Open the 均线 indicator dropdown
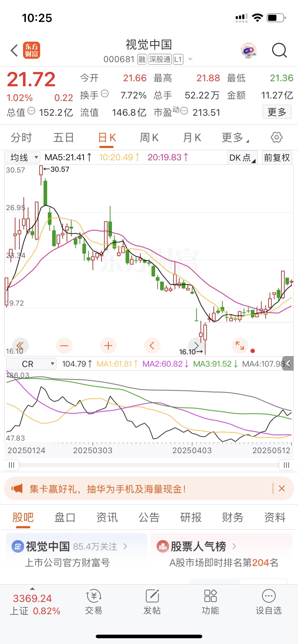The width and height of the screenshot is (298, 644). tap(22, 157)
